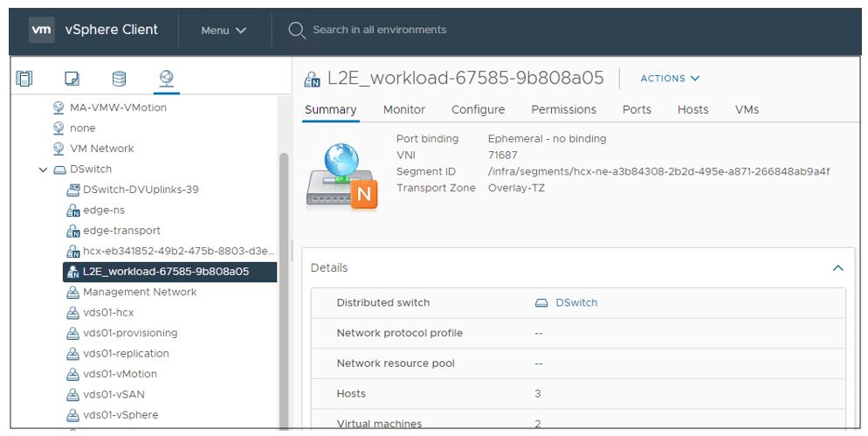This screenshot has width=868, height=436.
Task: Select VM Network in the tree
Action: tap(101, 149)
